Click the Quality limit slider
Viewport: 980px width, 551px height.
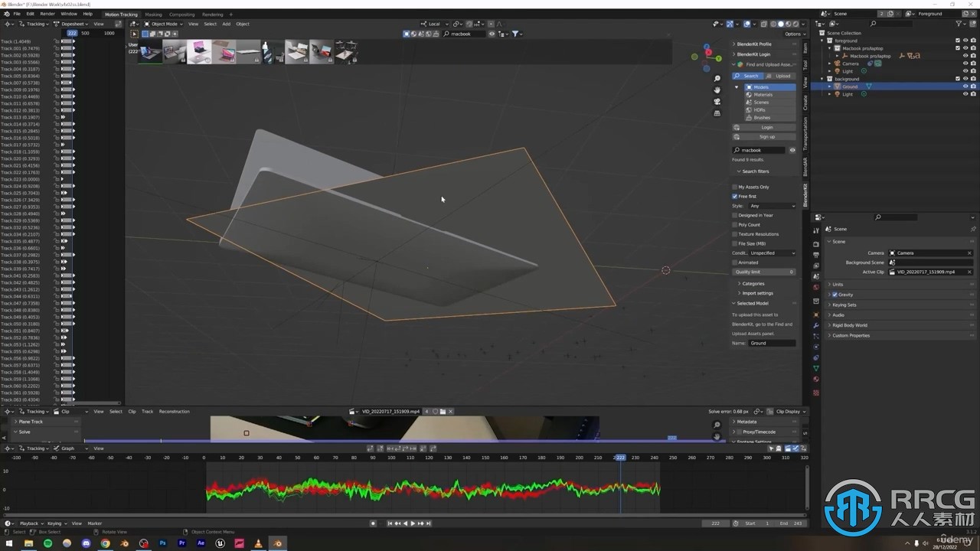(764, 272)
